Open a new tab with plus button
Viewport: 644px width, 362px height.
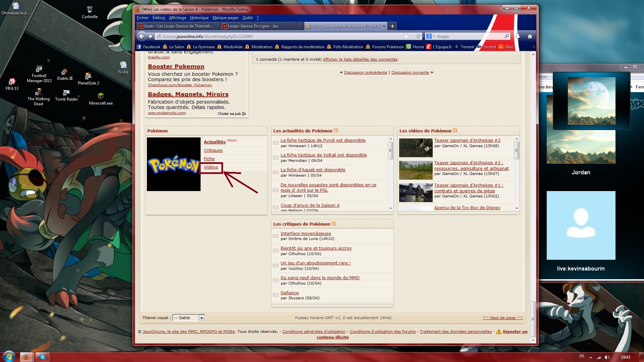[x=392, y=26]
